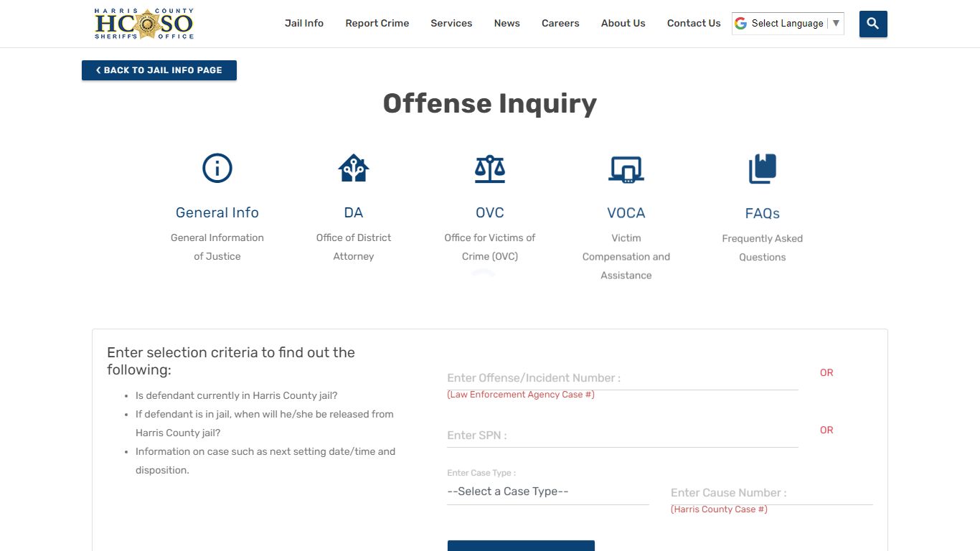Click the VOCA devices icon
This screenshot has height=551, width=980.
[x=626, y=169]
